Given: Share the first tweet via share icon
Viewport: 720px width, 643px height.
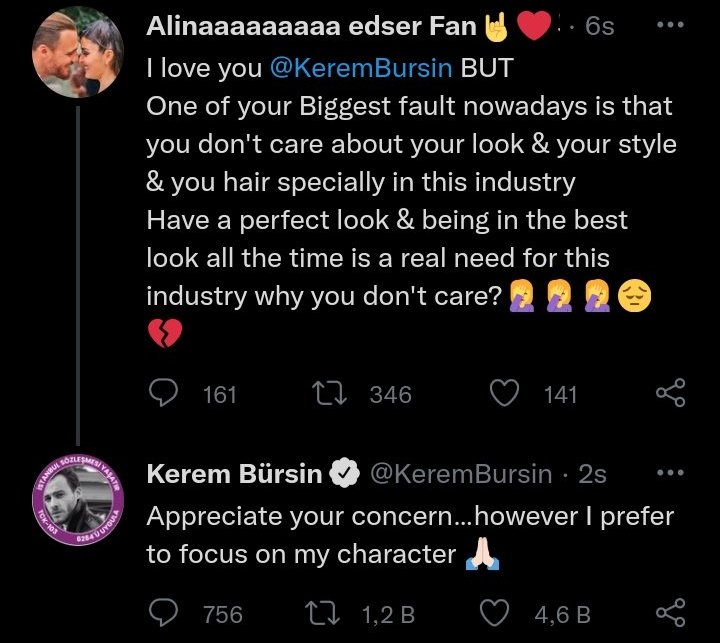Looking at the screenshot, I should pos(670,394).
